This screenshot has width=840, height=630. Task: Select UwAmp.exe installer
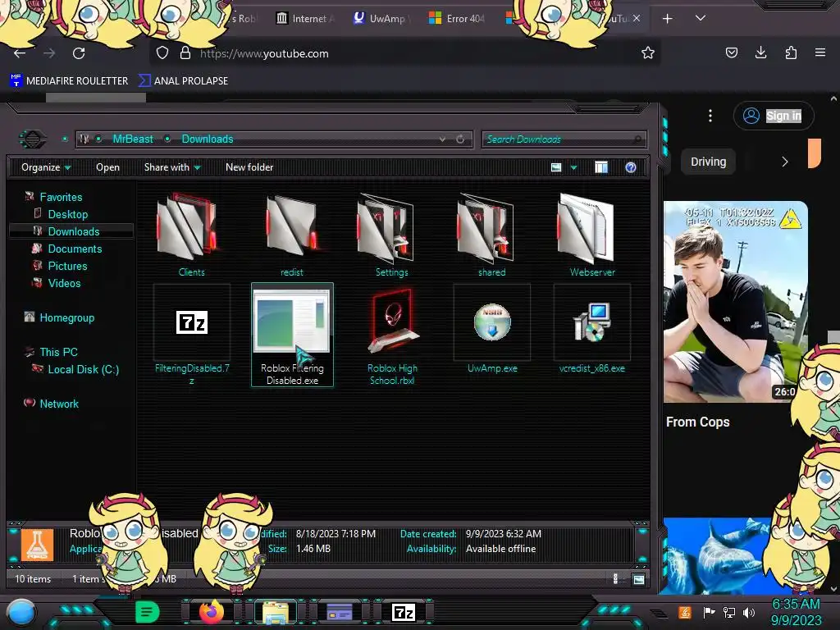pyautogui.click(x=492, y=330)
